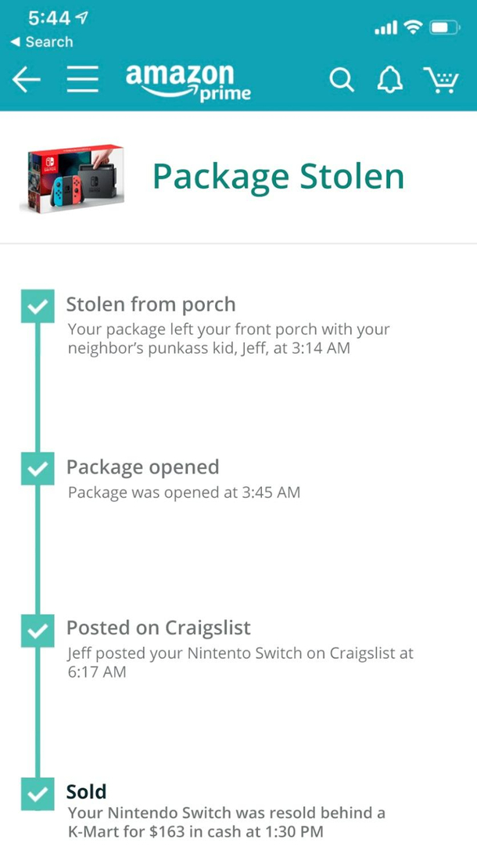This screenshot has height=868, width=477.
Task: Open search with magnifier icon
Action: point(342,80)
